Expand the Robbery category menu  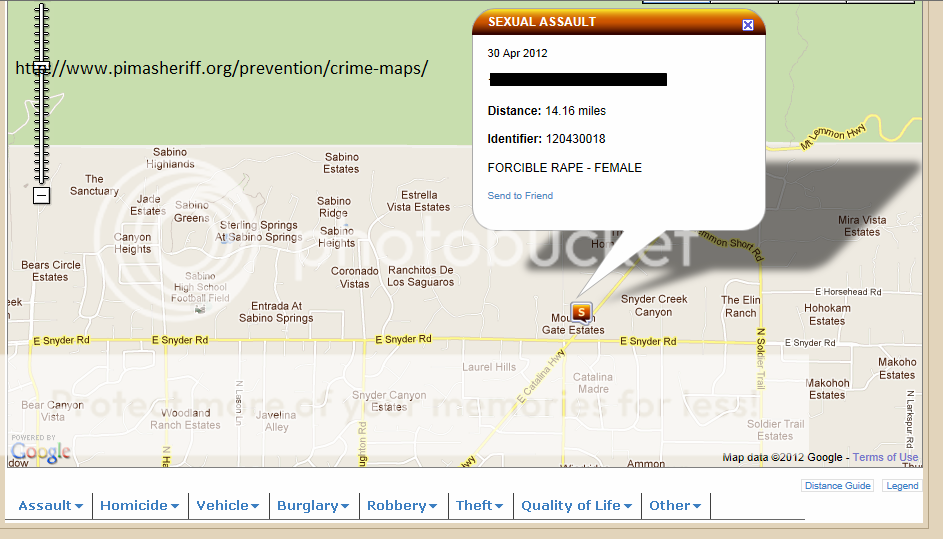point(402,506)
